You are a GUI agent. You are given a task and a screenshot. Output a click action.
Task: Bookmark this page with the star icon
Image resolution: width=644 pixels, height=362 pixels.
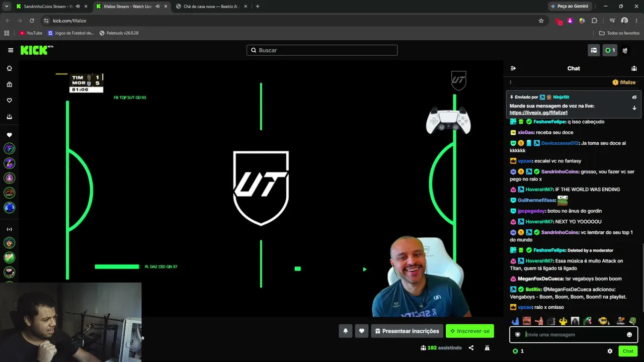pos(541,21)
